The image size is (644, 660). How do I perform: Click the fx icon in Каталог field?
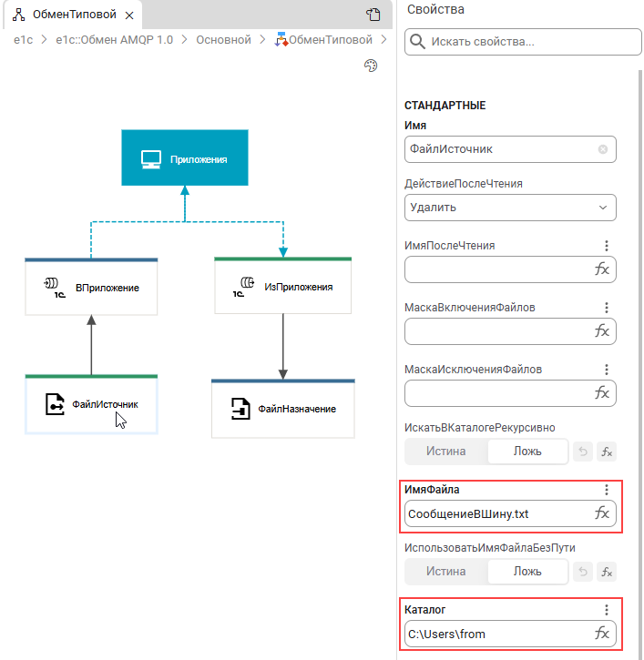click(602, 634)
